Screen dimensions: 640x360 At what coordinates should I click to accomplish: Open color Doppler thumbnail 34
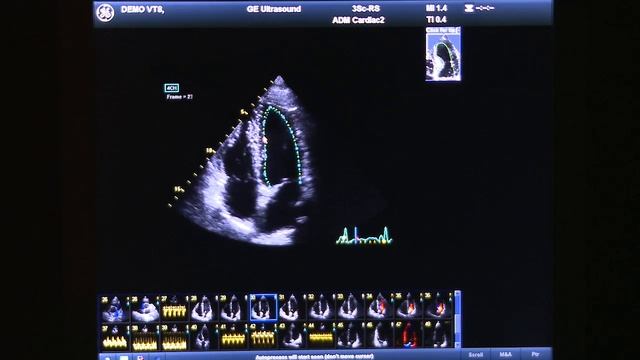tap(379, 308)
